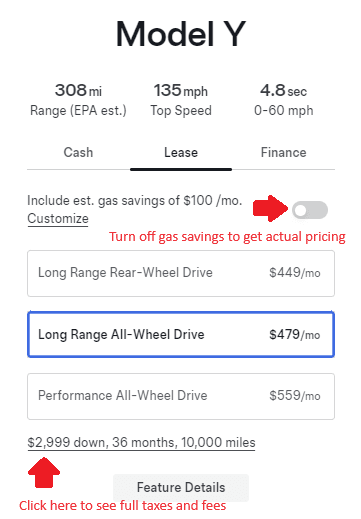Click the red upward arrow below lease terms
Image resolution: width=361 pixels, height=519 pixels.
[x=44, y=473]
